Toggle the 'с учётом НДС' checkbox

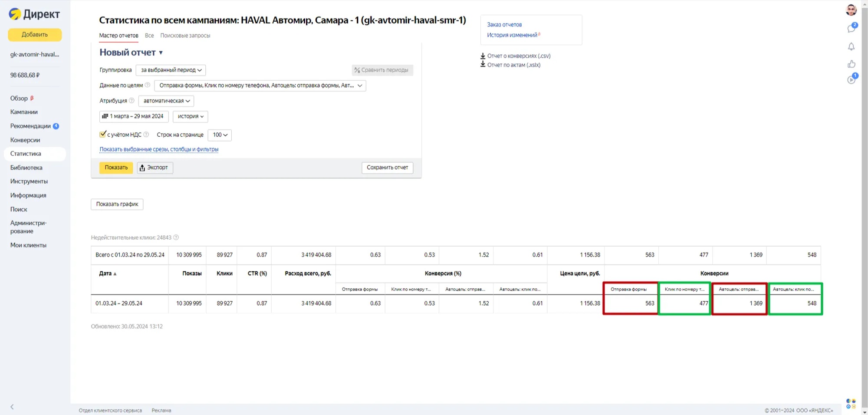(x=103, y=135)
